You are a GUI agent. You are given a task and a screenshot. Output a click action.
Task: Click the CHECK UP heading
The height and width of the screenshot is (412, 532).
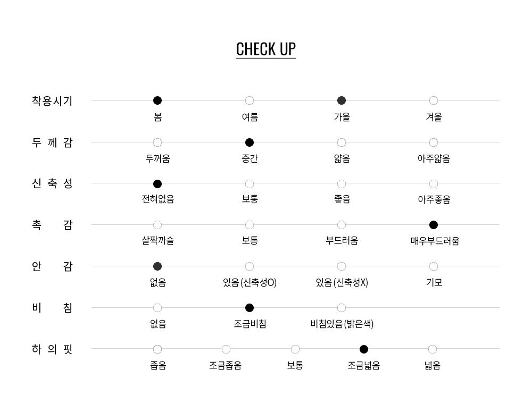coord(265,49)
